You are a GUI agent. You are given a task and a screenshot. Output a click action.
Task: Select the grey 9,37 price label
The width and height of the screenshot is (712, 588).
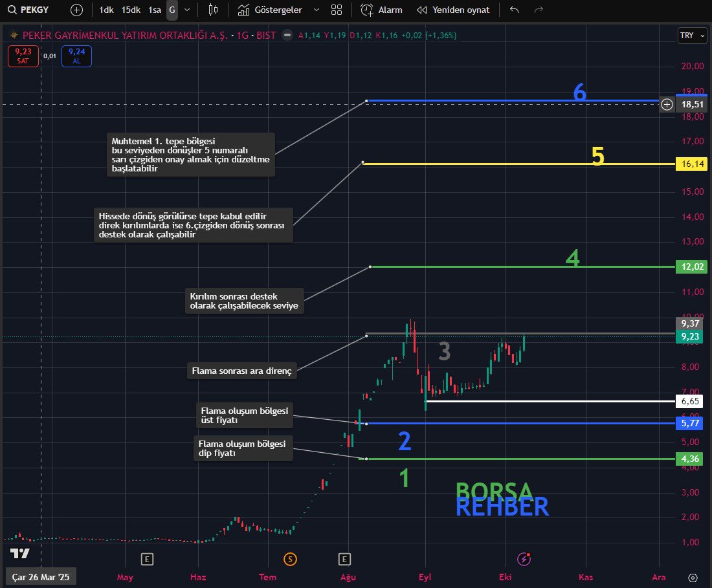690,323
